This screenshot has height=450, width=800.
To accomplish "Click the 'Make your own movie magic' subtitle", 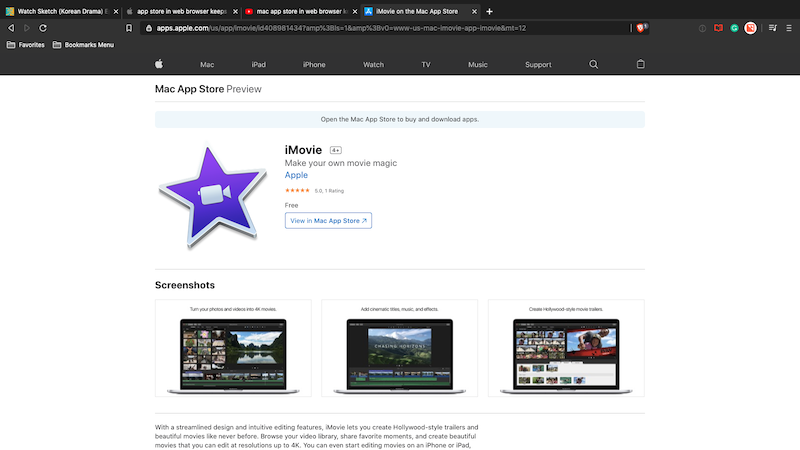I will tap(340, 163).
